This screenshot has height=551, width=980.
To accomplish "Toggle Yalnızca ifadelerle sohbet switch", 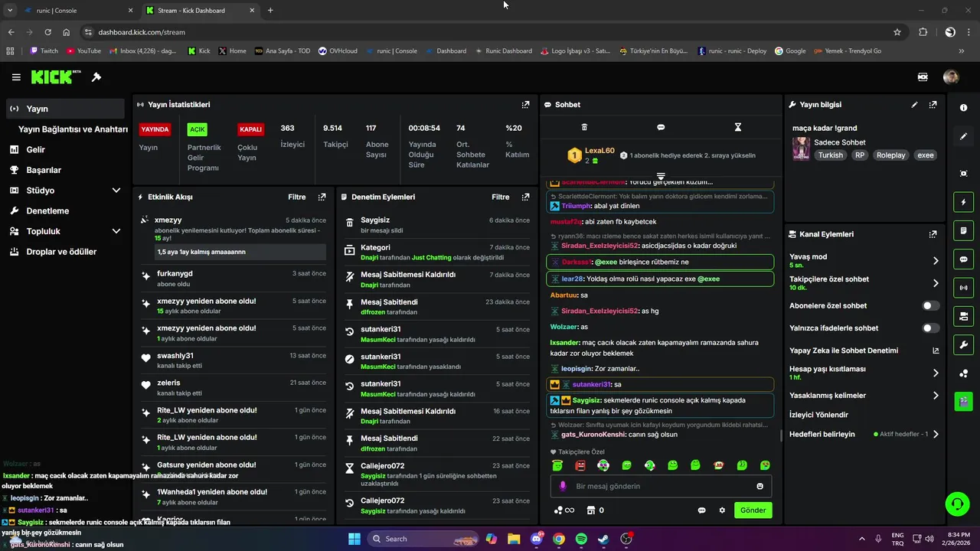I will click(930, 328).
